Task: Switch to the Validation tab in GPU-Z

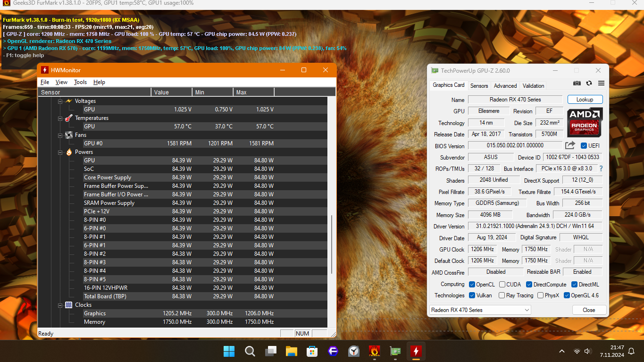Action: [x=533, y=86]
